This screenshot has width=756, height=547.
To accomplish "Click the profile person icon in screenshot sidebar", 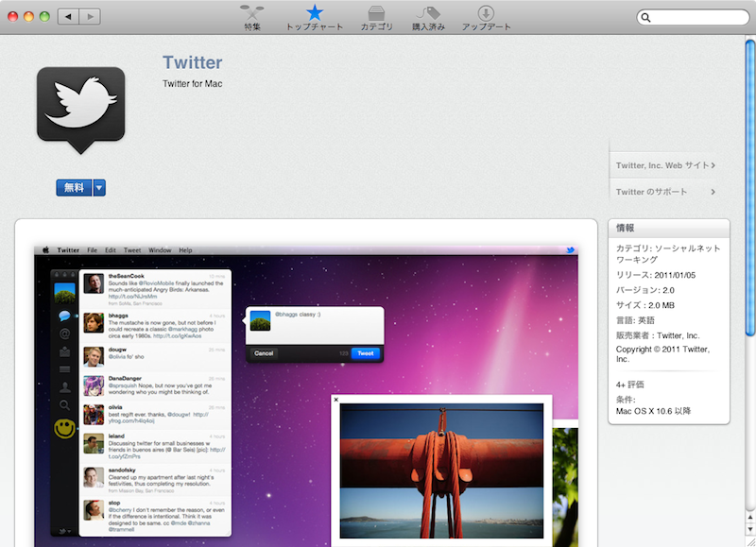I will (64, 387).
